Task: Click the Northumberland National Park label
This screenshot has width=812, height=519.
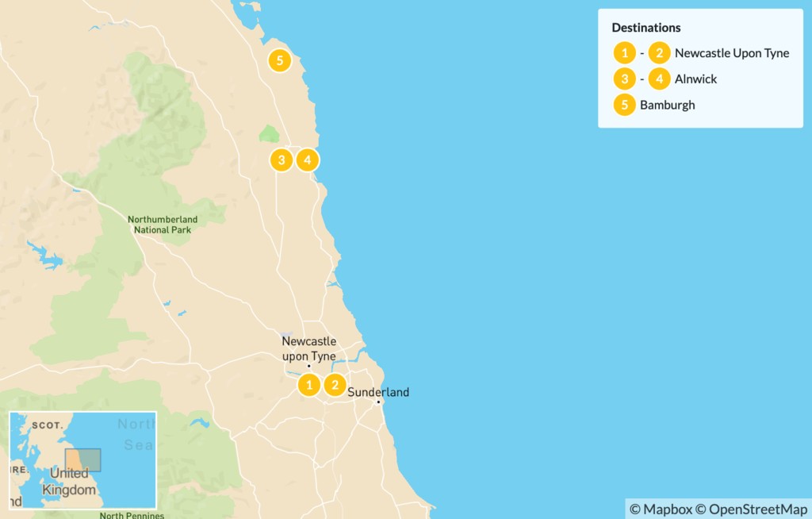Action: point(163,225)
